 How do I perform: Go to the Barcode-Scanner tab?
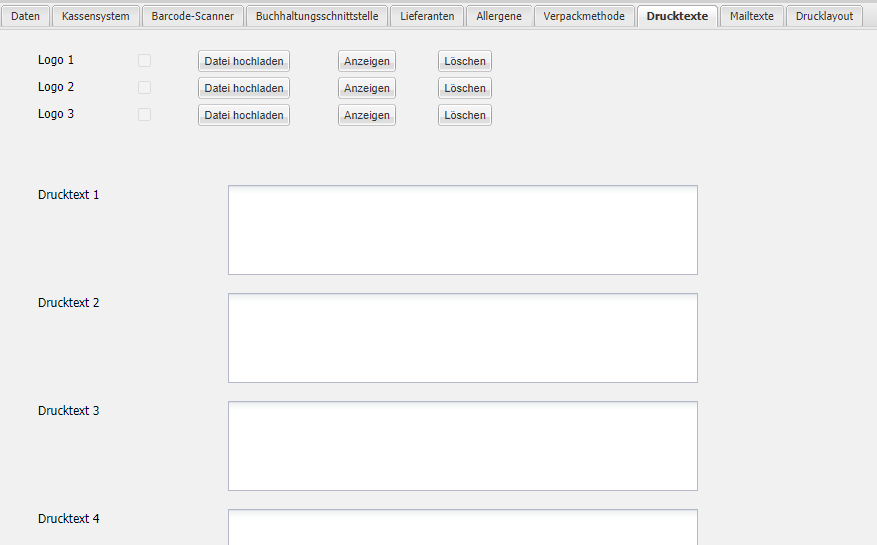click(193, 16)
